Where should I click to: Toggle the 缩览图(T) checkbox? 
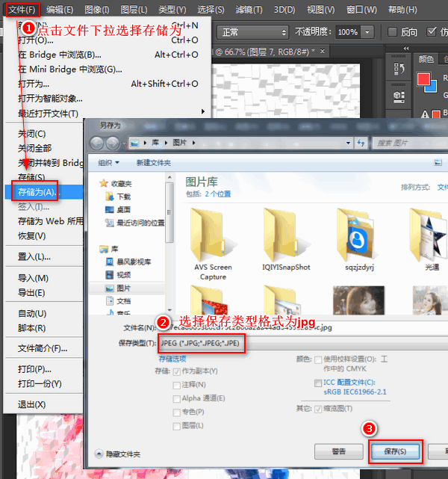coord(318,409)
